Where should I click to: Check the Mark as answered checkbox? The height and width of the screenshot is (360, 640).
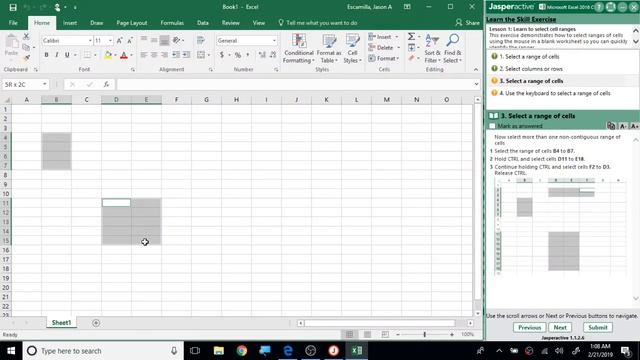pyautogui.click(x=492, y=126)
